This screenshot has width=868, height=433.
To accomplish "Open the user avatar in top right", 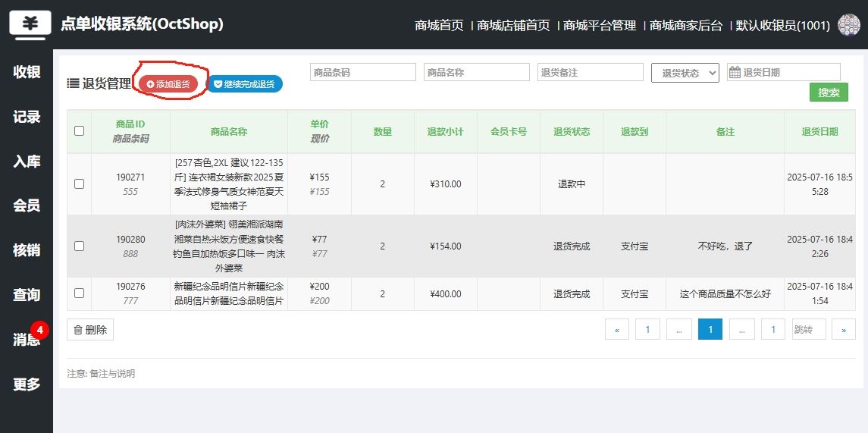I will pyautogui.click(x=848, y=25).
